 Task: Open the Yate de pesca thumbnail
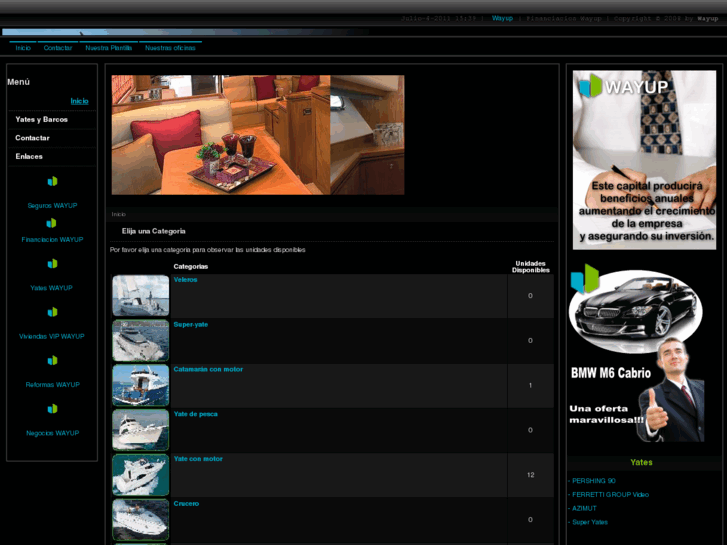tap(140, 430)
